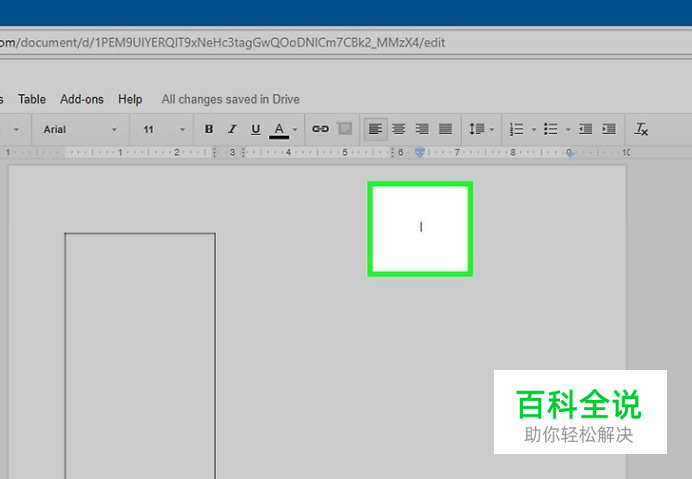Increase the paragraph indent
Screen dimensions: 692x479
coord(609,129)
